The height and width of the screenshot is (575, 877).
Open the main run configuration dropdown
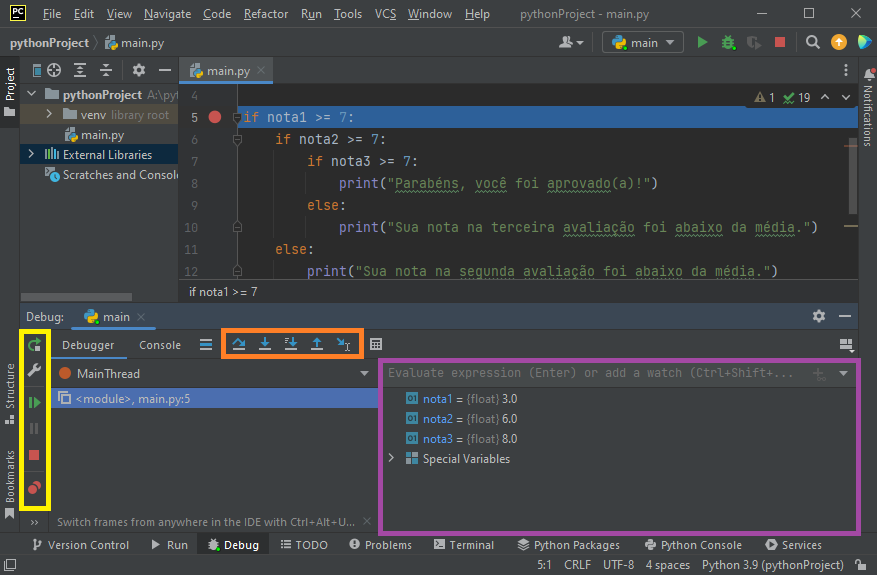[x=643, y=42]
